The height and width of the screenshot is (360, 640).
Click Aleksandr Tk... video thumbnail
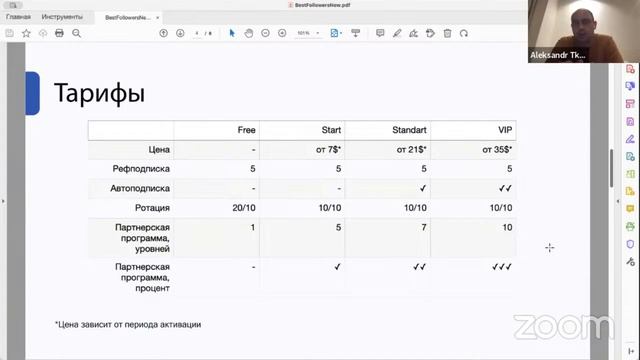pyautogui.click(x=584, y=31)
